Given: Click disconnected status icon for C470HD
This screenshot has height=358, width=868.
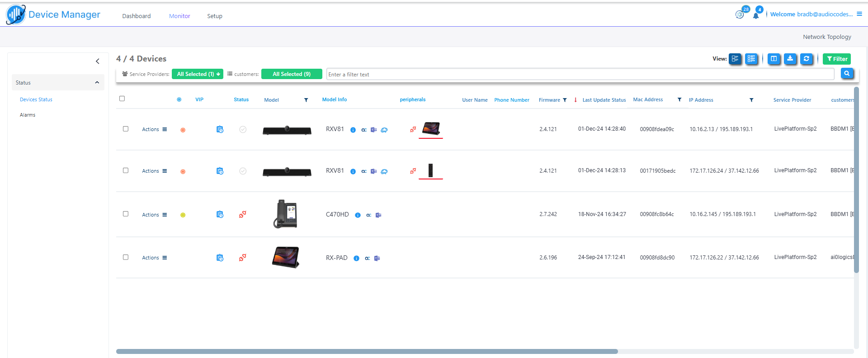Looking at the screenshot, I should [243, 214].
